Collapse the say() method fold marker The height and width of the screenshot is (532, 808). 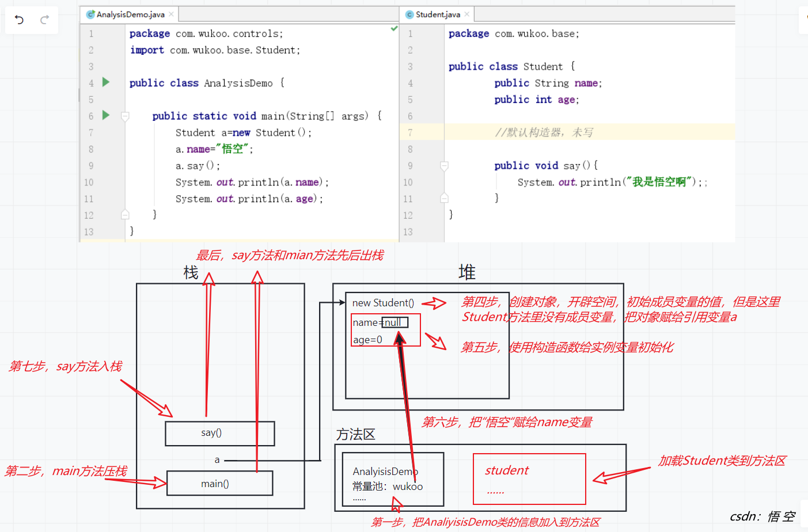pyautogui.click(x=444, y=166)
